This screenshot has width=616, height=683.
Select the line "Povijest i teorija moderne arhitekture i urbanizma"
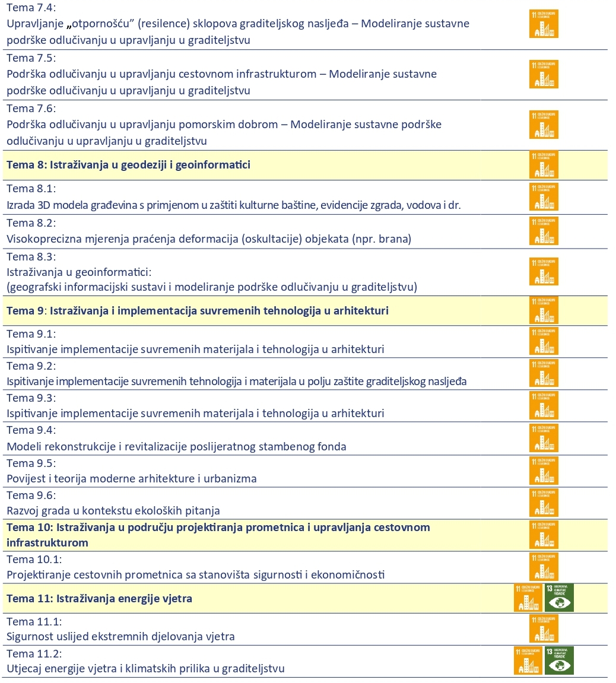click(132, 478)
